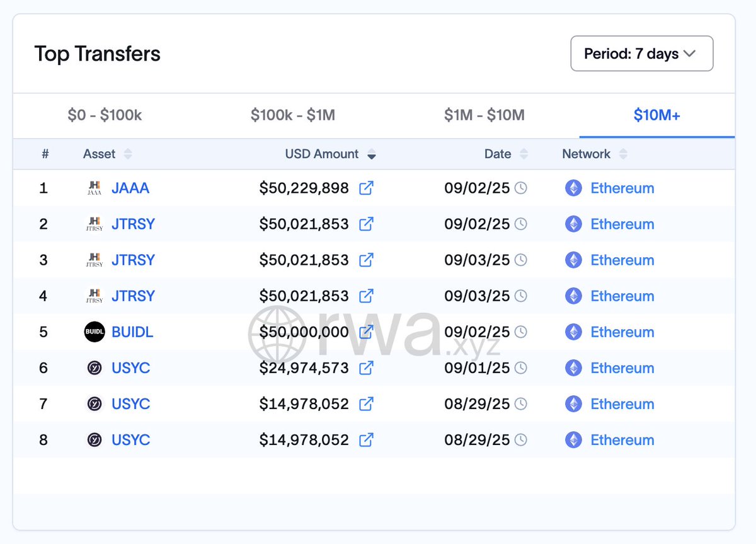
Task: Open JTRSY asset link in row 3
Action: [x=133, y=260]
